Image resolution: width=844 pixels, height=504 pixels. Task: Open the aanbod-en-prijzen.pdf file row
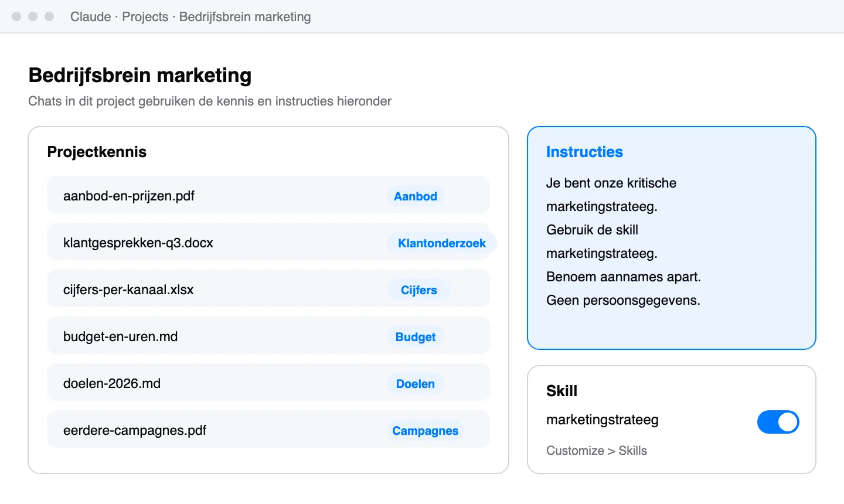coord(268,195)
